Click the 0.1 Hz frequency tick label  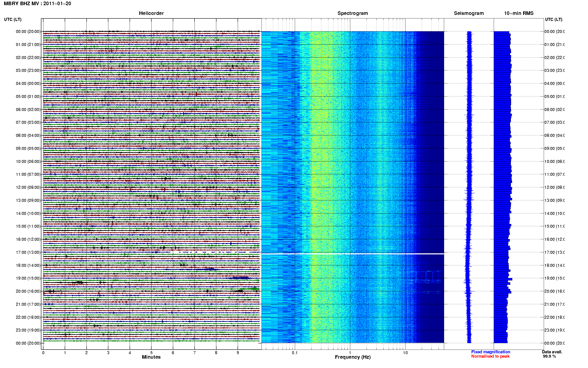(x=295, y=353)
